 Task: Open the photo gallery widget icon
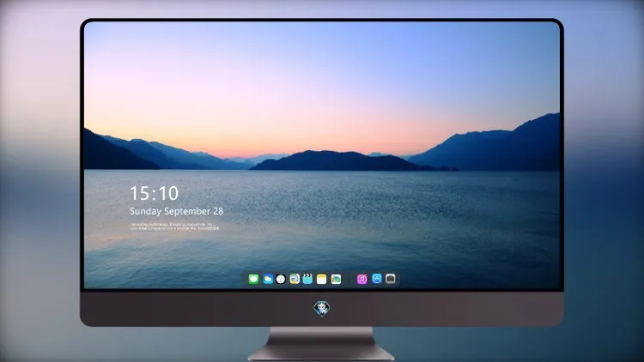(336, 279)
